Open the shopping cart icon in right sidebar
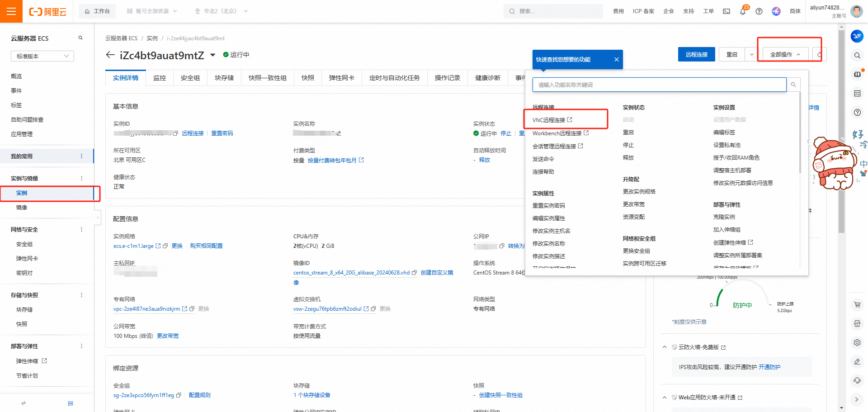Viewport: 868px width, 412px height. pyautogui.click(x=857, y=305)
